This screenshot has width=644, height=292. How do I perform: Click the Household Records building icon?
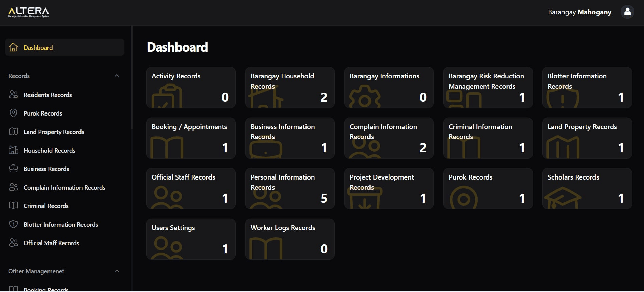click(13, 150)
